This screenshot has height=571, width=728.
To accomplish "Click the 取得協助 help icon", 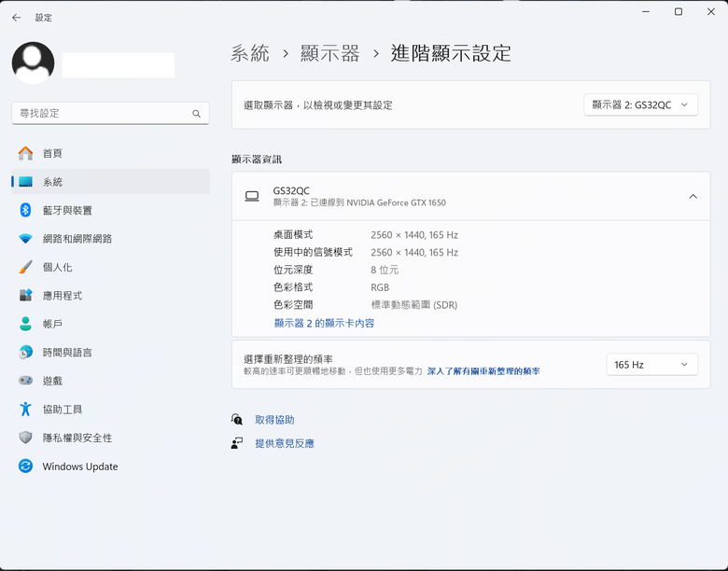I will pos(237,420).
